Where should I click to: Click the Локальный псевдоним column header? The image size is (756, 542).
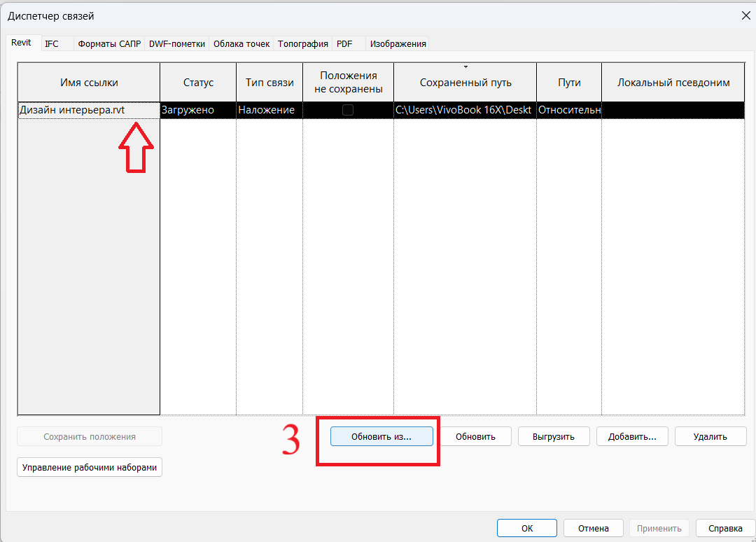[x=673, y=83]
